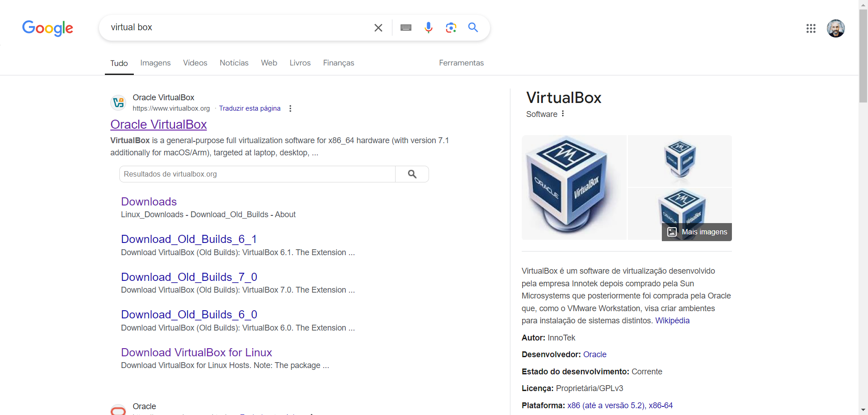Switch to the Finanças tab

339,63
